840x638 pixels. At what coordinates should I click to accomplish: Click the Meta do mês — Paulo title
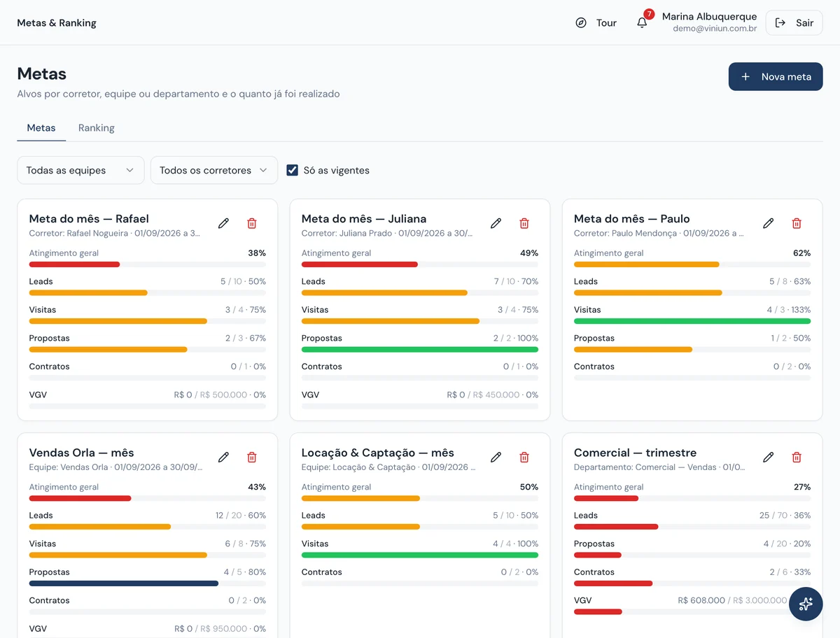(632, 218)
